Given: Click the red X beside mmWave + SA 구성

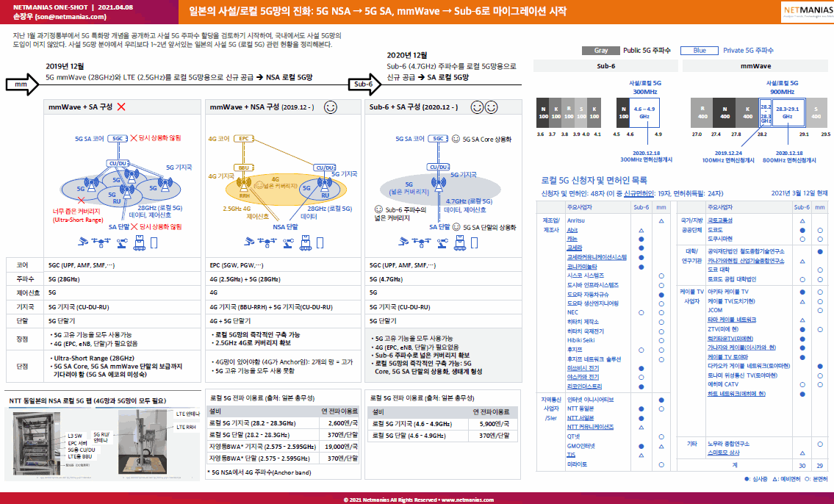Looking at the screenshot, I should tap(121, 107).
